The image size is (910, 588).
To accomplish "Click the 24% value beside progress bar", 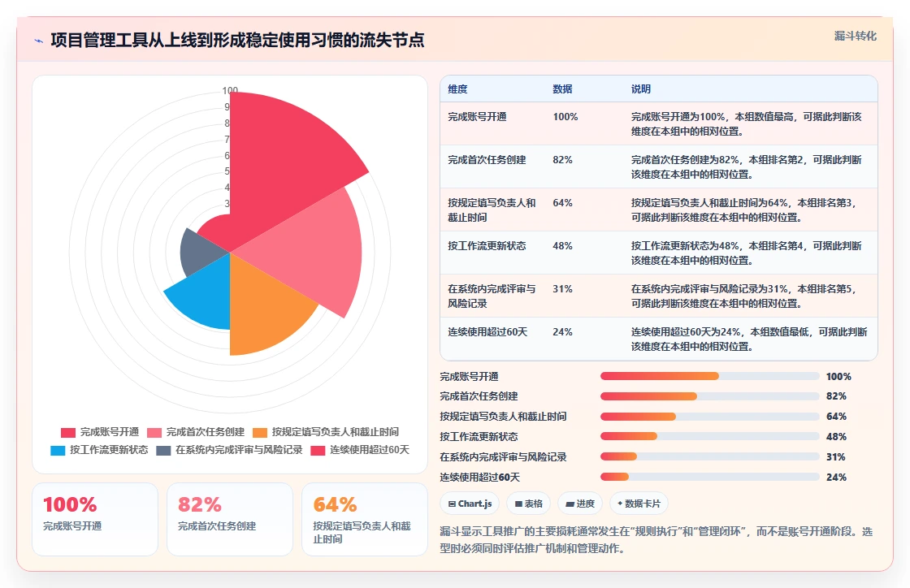I will point(836,478).
